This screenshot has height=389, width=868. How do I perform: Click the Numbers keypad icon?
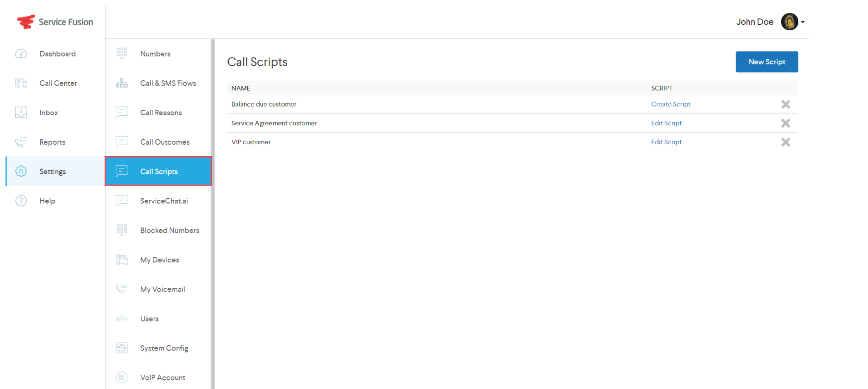coord(122,54)
